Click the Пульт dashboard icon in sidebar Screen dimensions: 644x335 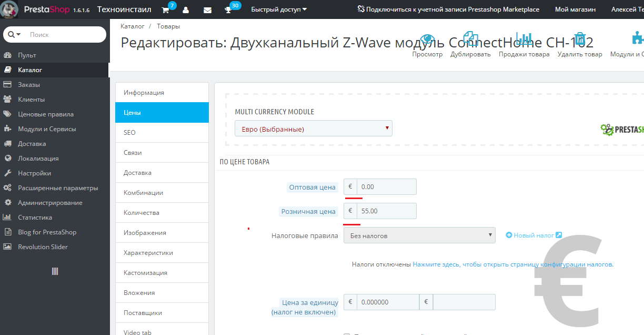[7, 55]
